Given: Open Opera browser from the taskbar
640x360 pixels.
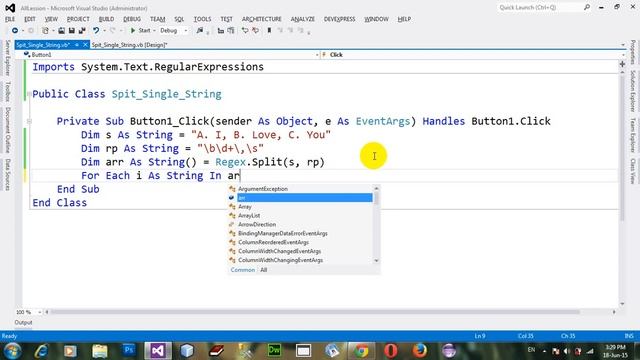Looking at the screenshot, I should tap(391, 351).
